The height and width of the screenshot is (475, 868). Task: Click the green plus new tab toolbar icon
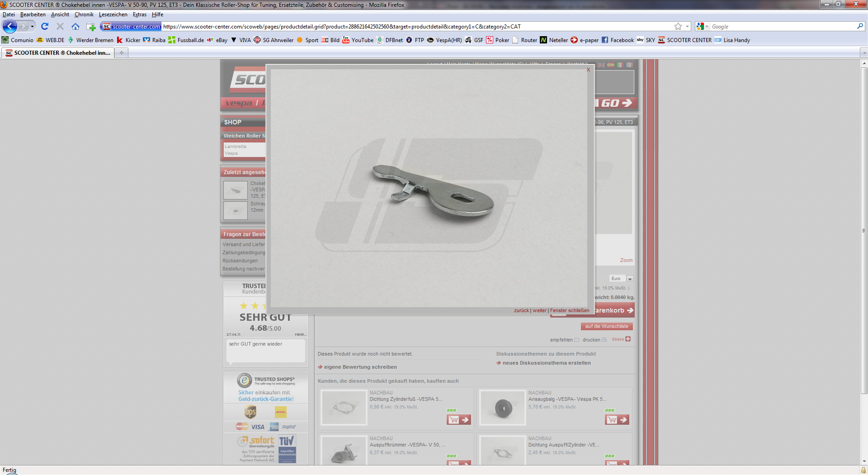(91, 27)
